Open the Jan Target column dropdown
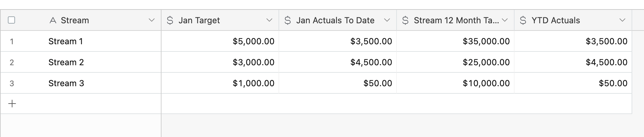Image resolution: width=644 pixels, height=137 pixels. pyautogui.click(x=269, y=20)
